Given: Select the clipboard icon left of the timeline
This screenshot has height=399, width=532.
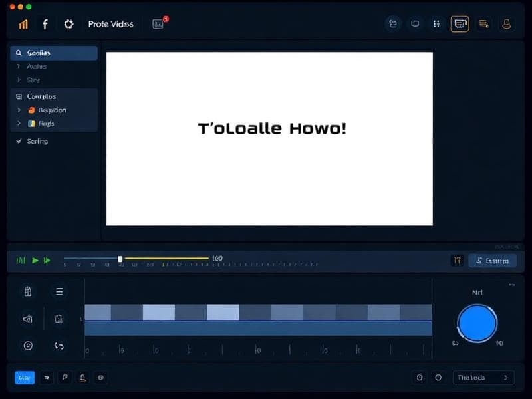Looking at the screenshot, I should pos(27,291).
